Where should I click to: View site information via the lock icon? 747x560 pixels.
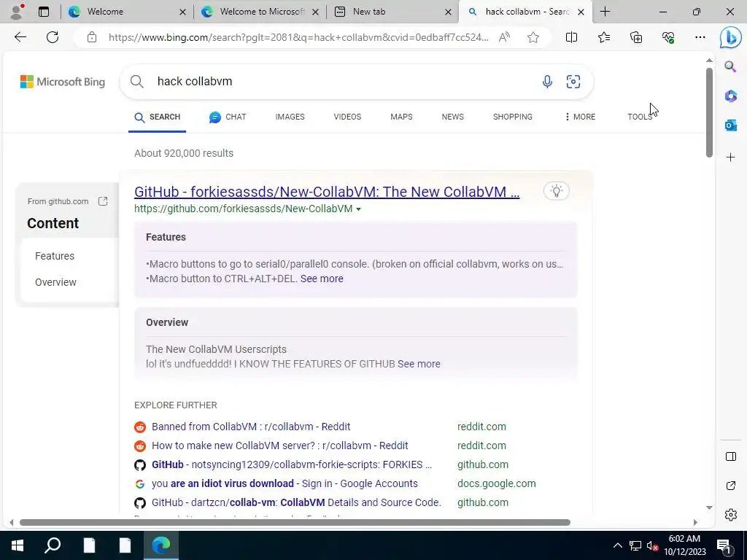pyautogui.click(x=92, y=37)
